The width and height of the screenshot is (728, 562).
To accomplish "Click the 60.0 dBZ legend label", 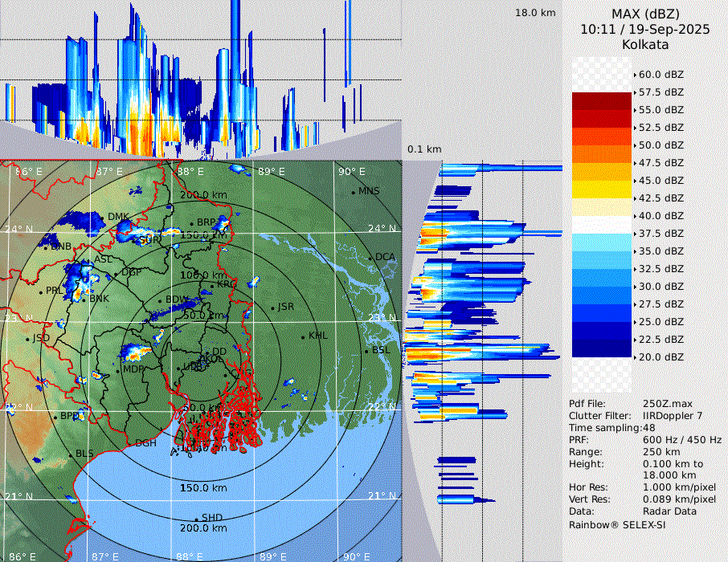I will click(661, 75).
